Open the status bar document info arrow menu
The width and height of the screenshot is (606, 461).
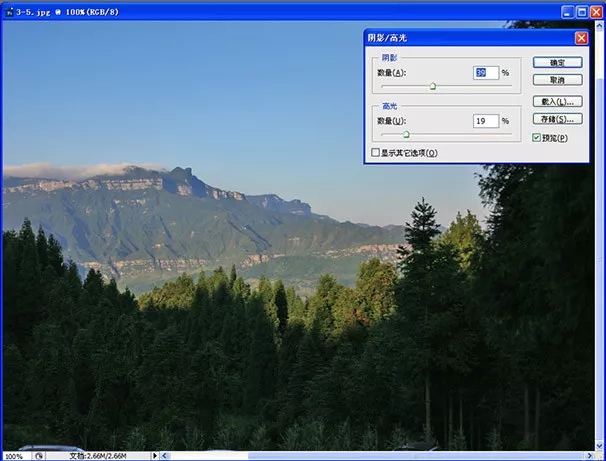click(x=154, y=455)
